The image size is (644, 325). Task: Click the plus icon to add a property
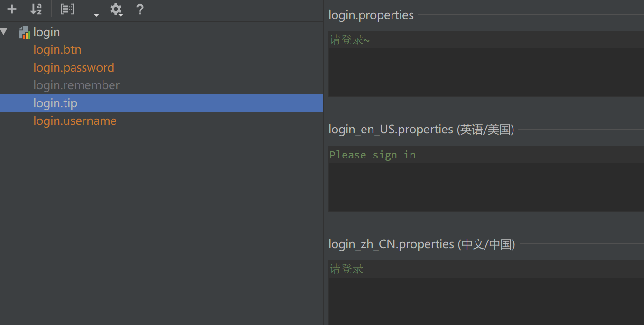pyautogui.click(x=12, y=9)
